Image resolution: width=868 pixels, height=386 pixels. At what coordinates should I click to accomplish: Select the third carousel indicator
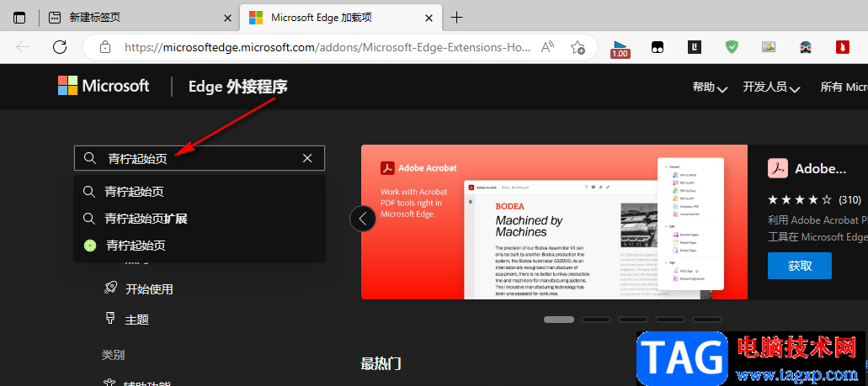coord(633,319)
